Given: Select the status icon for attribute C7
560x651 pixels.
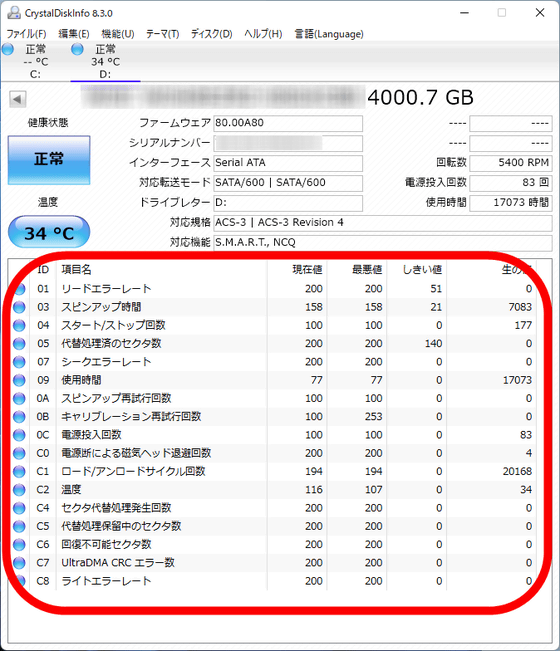Looking at the screenshot, I should [19, 563].
